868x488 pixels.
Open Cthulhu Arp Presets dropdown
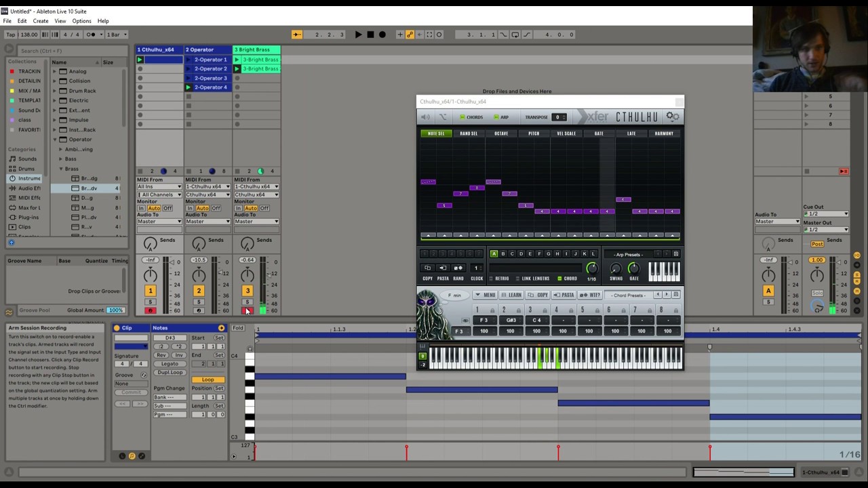click(x=629, y=255)
